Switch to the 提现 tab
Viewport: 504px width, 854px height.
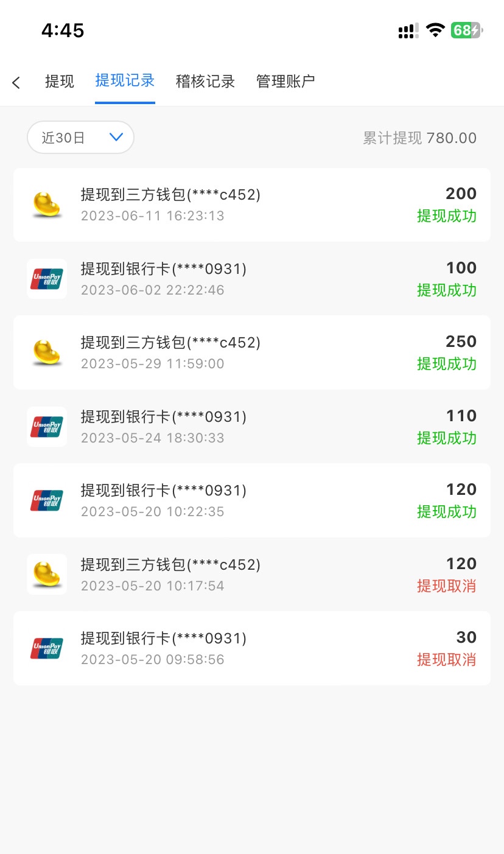pyautogui.click(x=60, y=82)
